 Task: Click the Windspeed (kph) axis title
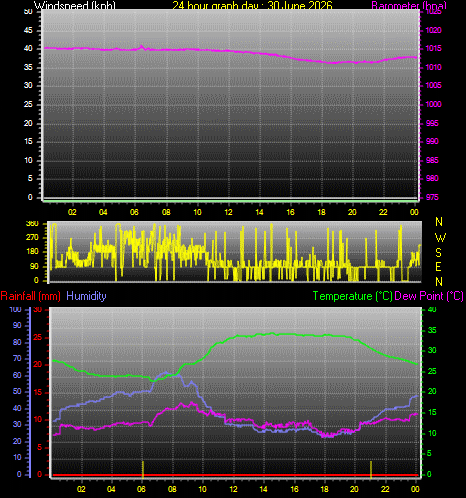[x=75, y=5]
